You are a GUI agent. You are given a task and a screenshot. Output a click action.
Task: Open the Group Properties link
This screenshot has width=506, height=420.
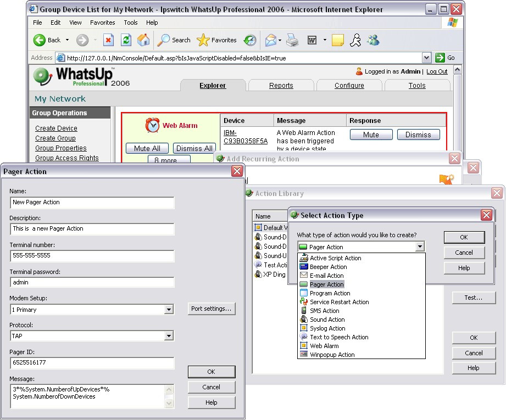tap(61, 148)
